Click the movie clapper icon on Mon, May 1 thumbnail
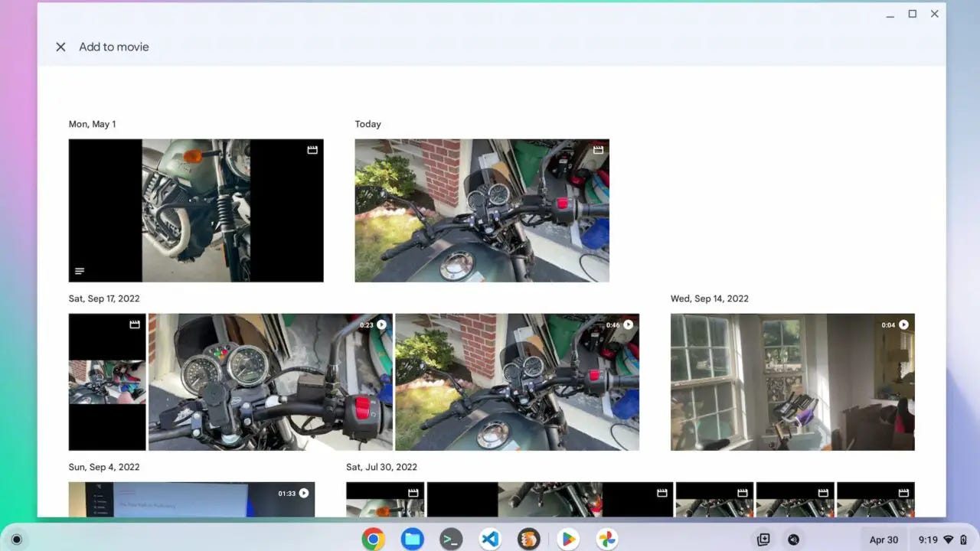Viewport: 980px width, 551px height. click(x=312, y=150)
